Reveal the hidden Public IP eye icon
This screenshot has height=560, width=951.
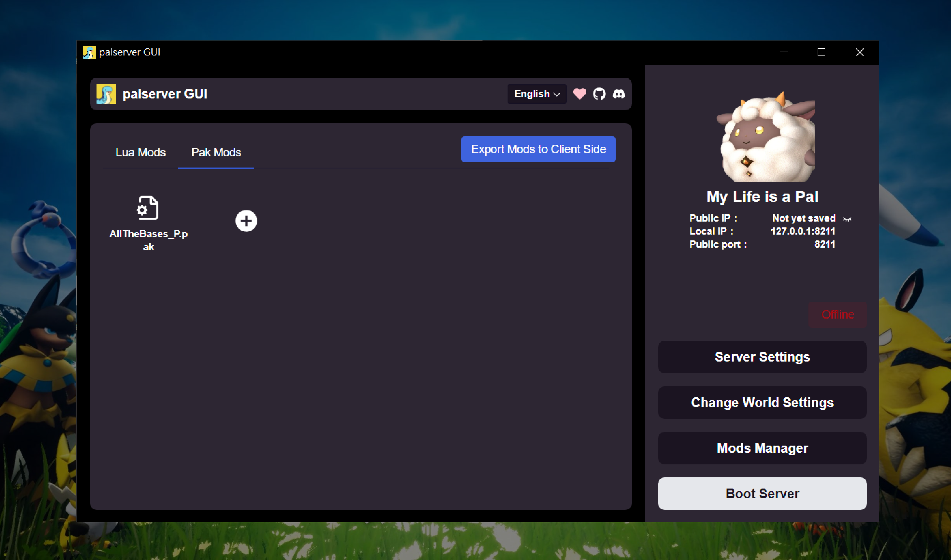coord(847,219)
